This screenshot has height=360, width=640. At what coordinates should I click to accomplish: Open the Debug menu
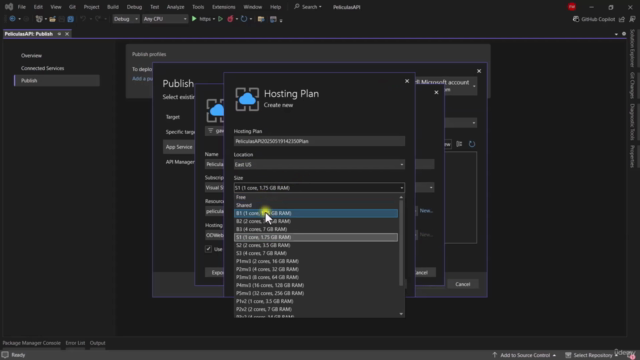pyautogui.click(x=134, y=7)
